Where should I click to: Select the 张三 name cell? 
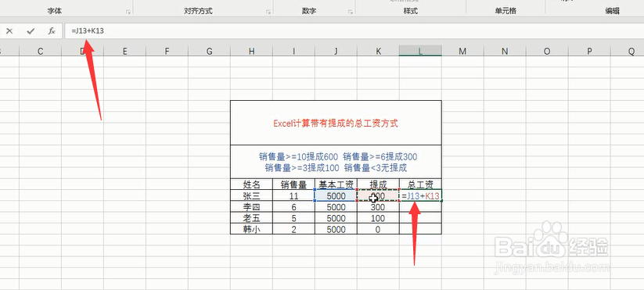point(251,195)
